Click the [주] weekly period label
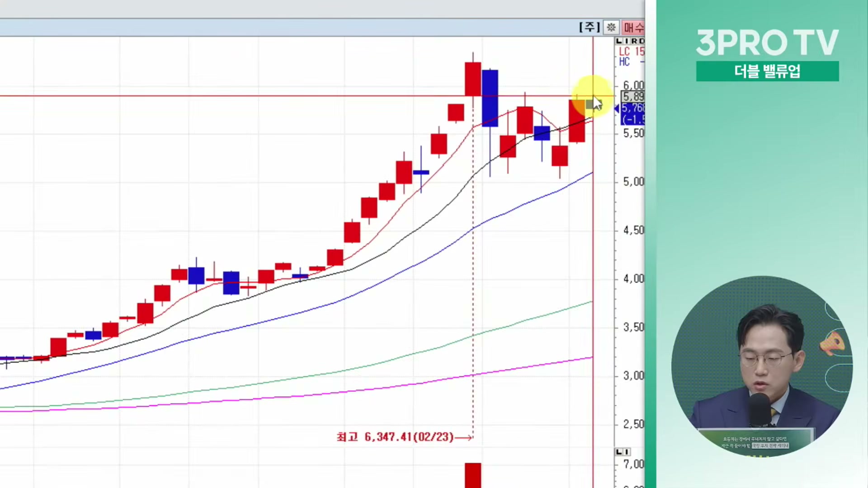 click(x=590, y=28)
